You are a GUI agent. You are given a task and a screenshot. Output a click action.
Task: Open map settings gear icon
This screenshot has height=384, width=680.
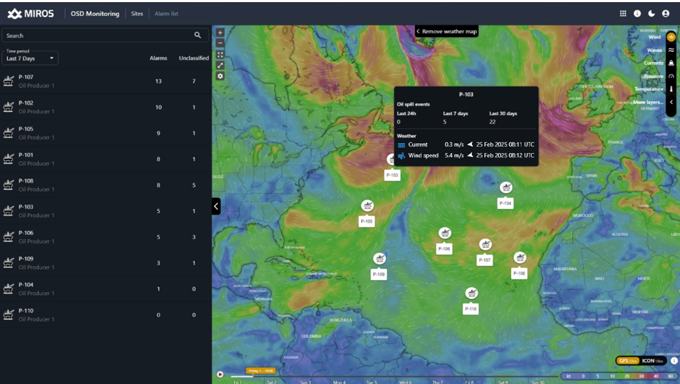point(220,76)
